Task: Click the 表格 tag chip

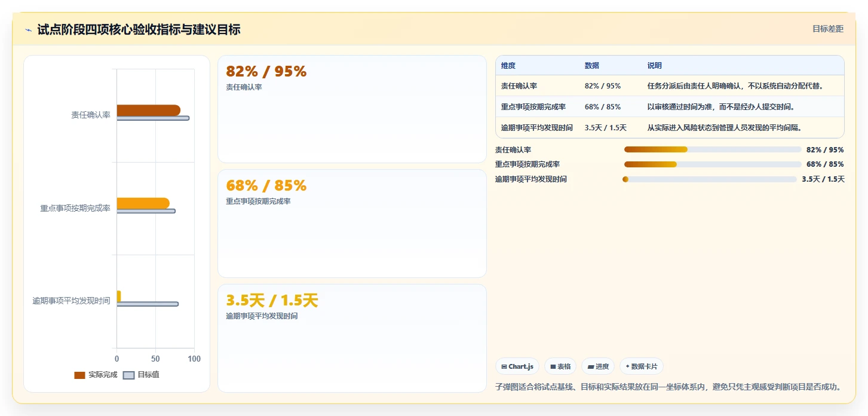Action: click(x=560, y=366)
